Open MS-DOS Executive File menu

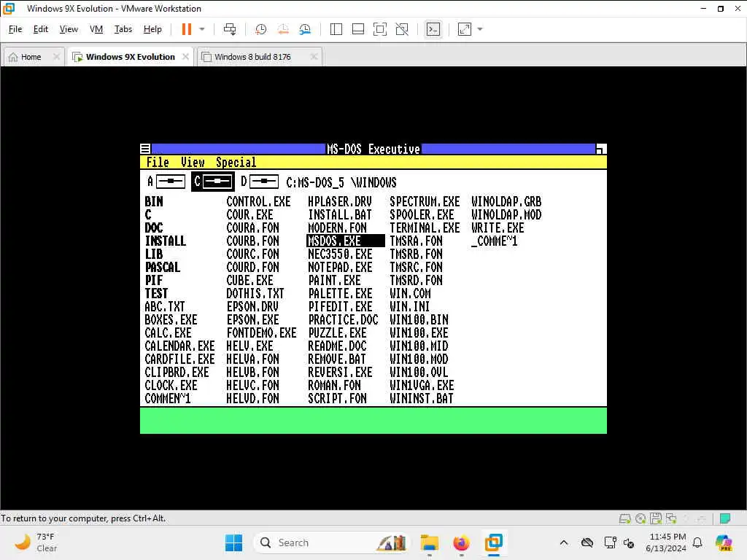point(158,163)
